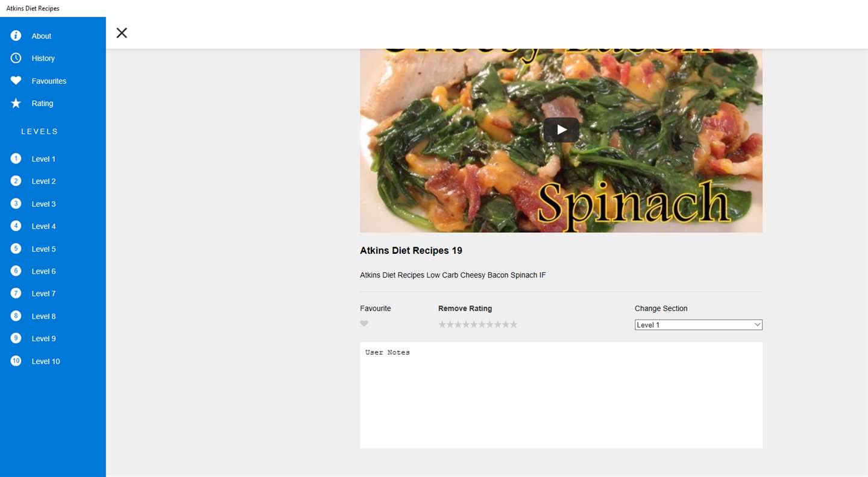Play the Cheesy Bacon Spinach video
The height and width of the screenshot is (477, 868).
point(561,130)
